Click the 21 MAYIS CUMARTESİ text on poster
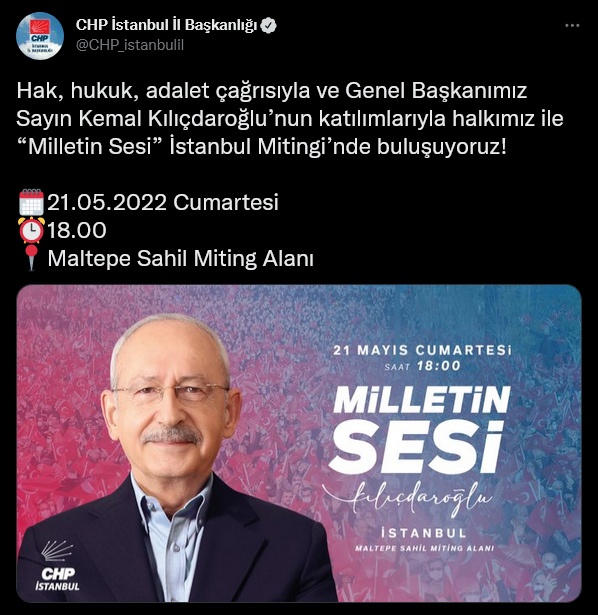The image size is (598, 615). tap(422, 350)
